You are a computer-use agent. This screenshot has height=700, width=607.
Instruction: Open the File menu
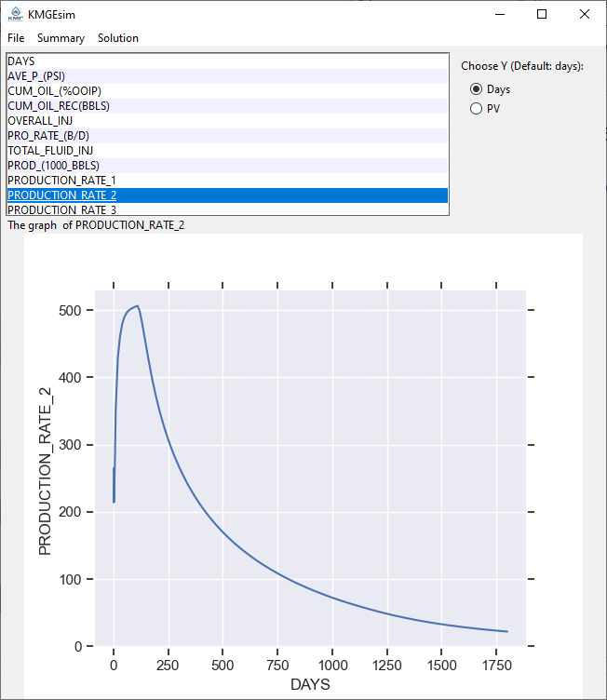(16, 38)
